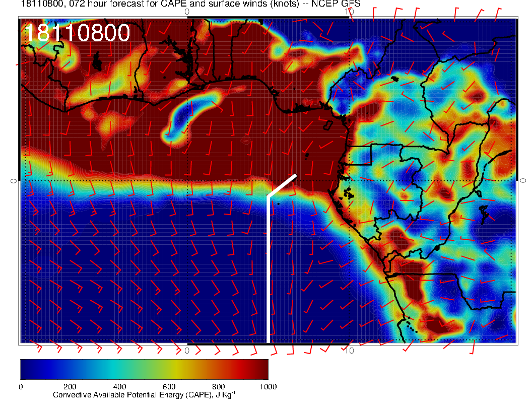This screenshot has height=411, width=532.
Task: Click the 200 tick label under the color bar
Action: click(70, 386)
